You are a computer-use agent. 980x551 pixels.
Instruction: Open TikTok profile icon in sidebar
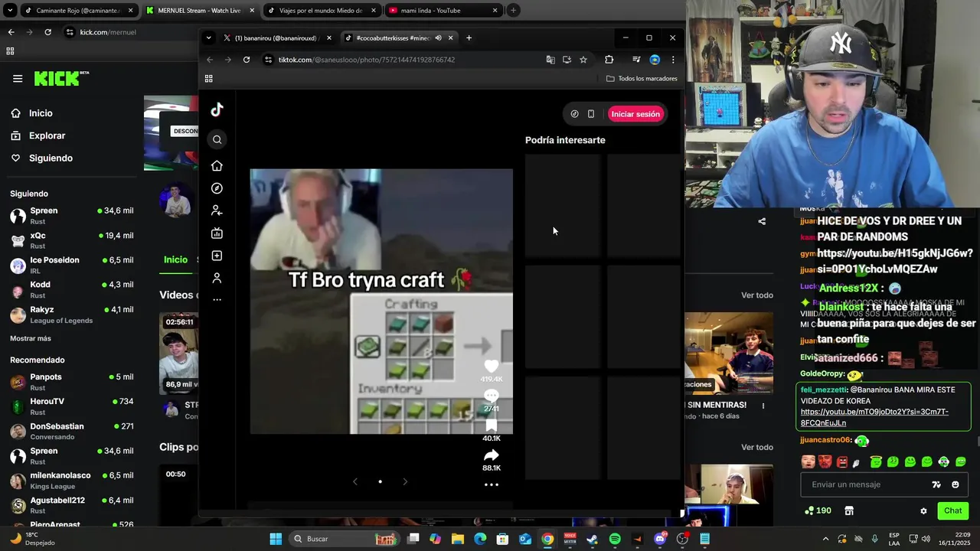tap(217, 278)
